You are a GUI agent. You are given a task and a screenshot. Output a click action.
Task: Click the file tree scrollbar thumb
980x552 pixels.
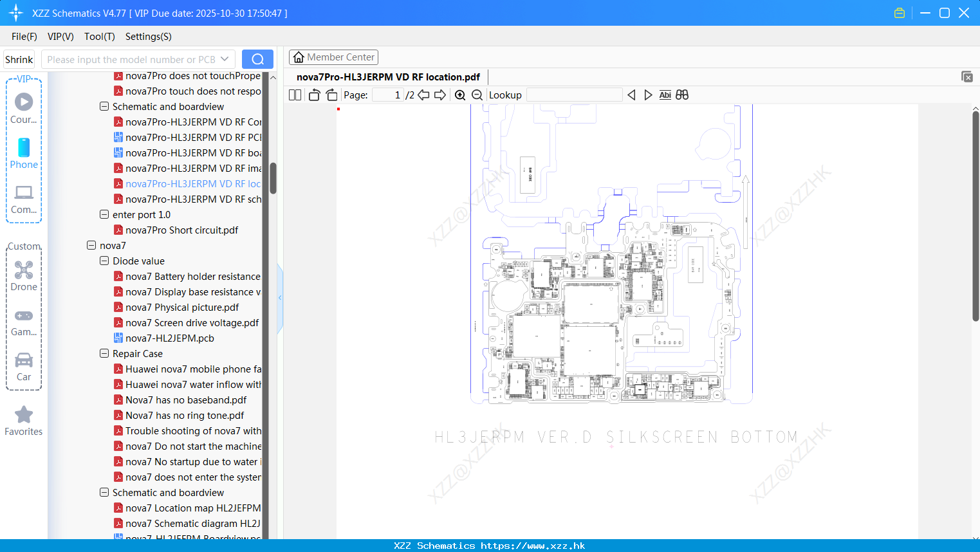[273, 178]
